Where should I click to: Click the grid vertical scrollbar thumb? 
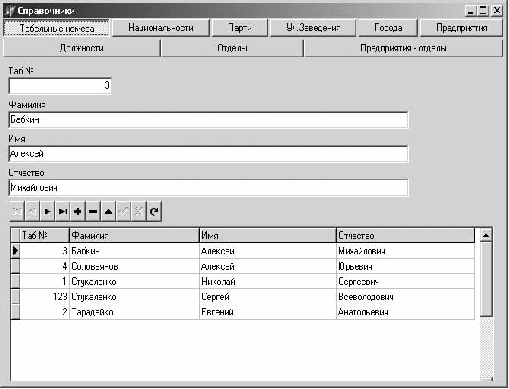click(x=486, y=279)
